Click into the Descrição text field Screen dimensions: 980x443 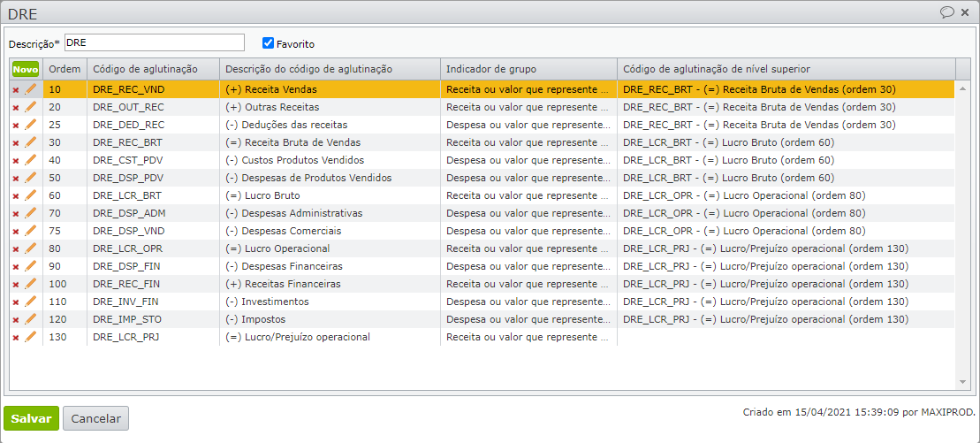pyautogui.click(x=154, y=43)
